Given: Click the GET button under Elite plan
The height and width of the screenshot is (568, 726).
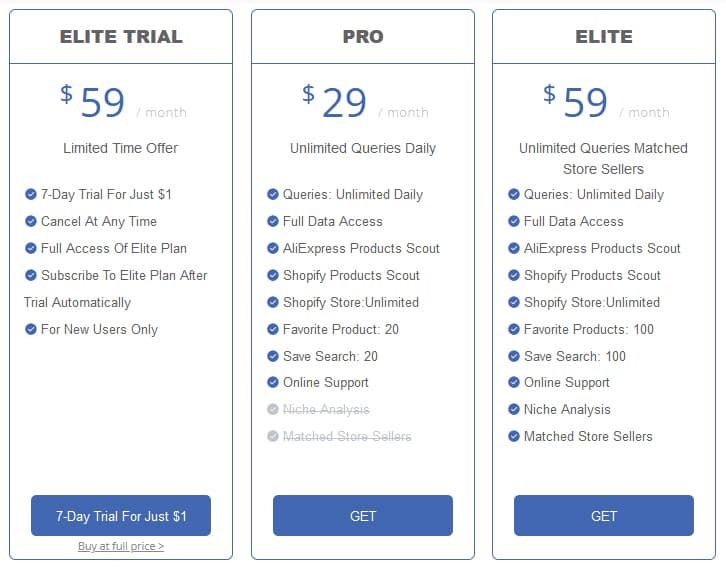Looking at the screenshot, I should click(x=604, y=516).
